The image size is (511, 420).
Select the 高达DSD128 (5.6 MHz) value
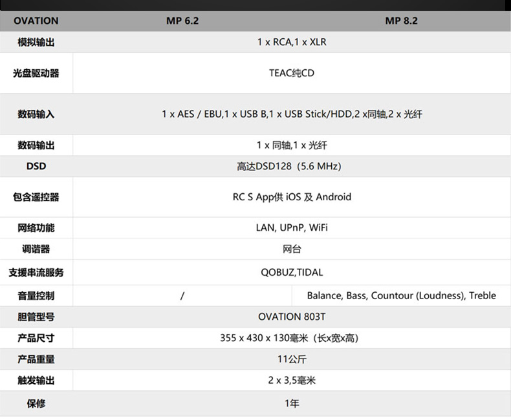pyautogui.click(x=289, y=166)
